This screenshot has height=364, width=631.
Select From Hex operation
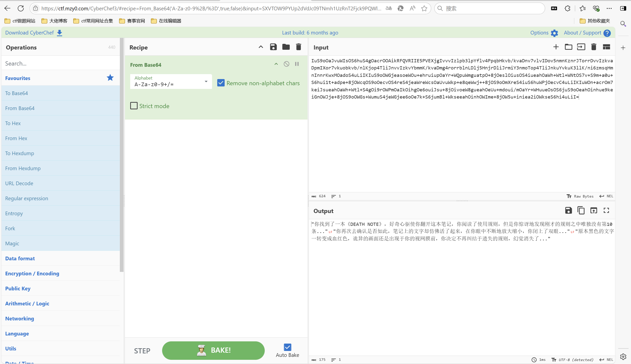point(61,138)
